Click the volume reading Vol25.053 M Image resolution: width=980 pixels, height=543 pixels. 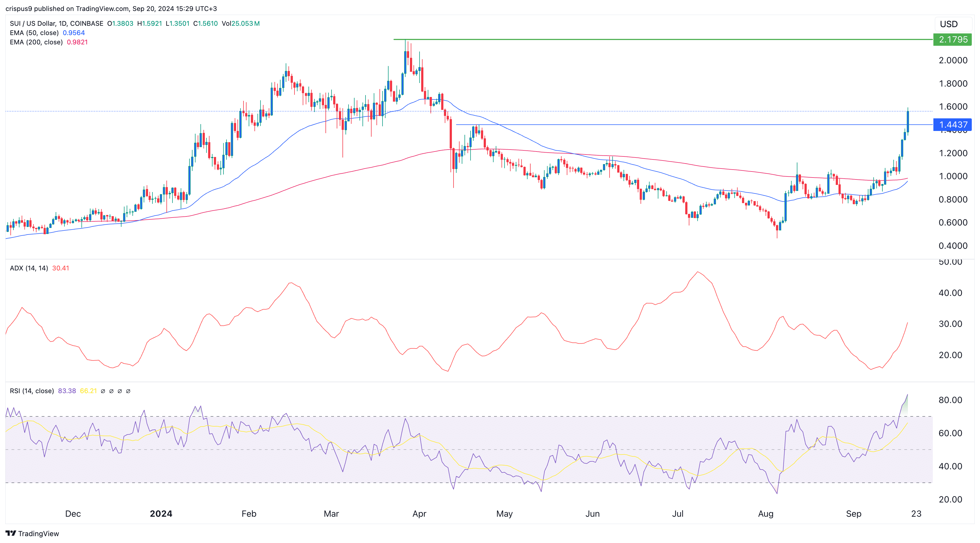[241, 23]
